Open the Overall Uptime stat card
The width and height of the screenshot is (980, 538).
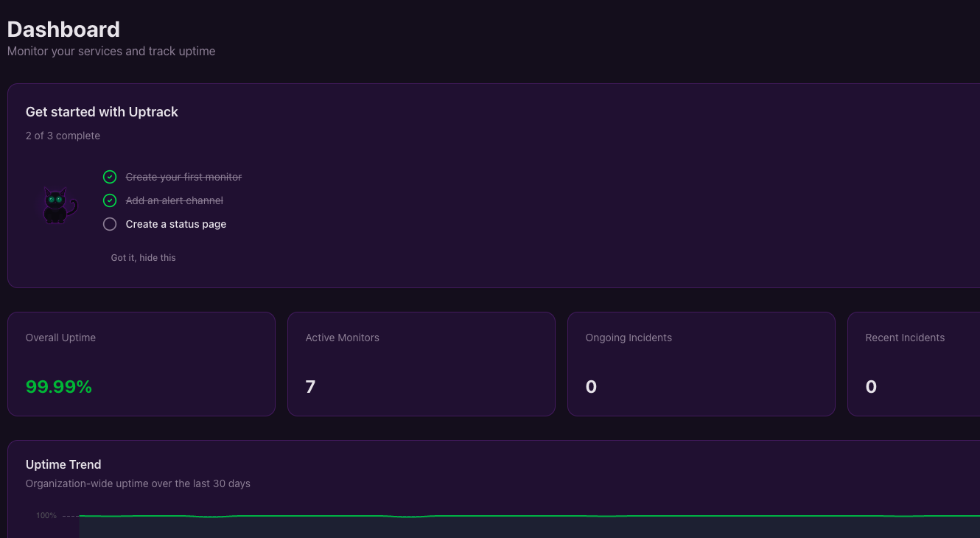[x=141, y=363]
